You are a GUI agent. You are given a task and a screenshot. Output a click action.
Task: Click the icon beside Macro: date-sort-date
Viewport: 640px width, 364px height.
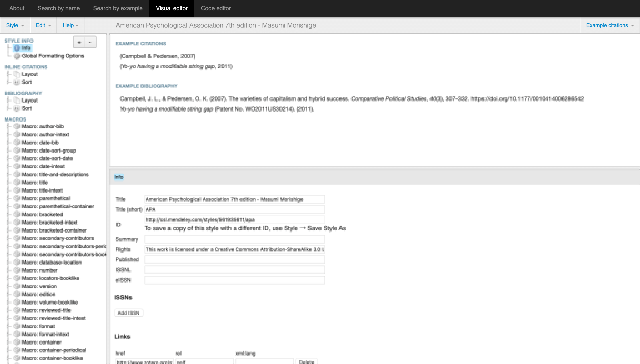(17, 158)
